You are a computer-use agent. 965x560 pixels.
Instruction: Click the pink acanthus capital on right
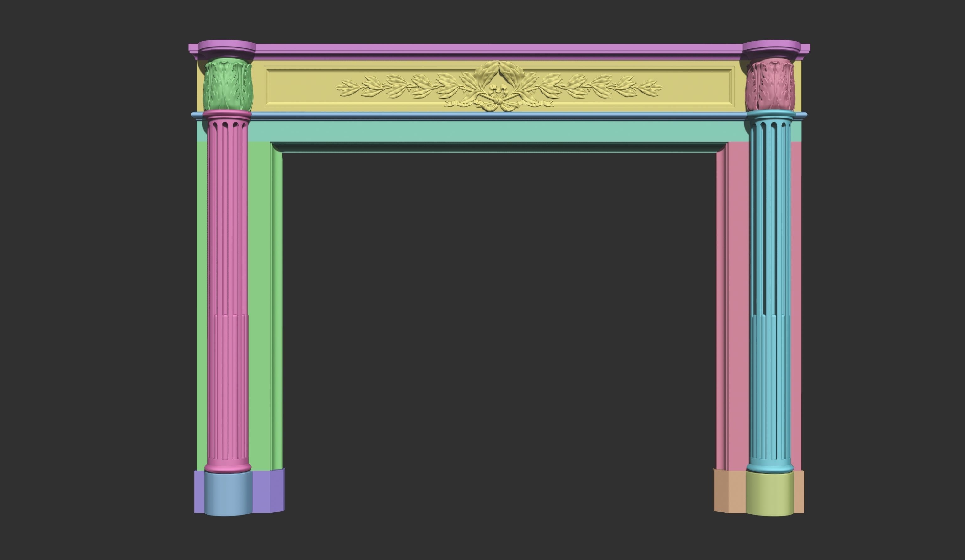pos(770,85)
